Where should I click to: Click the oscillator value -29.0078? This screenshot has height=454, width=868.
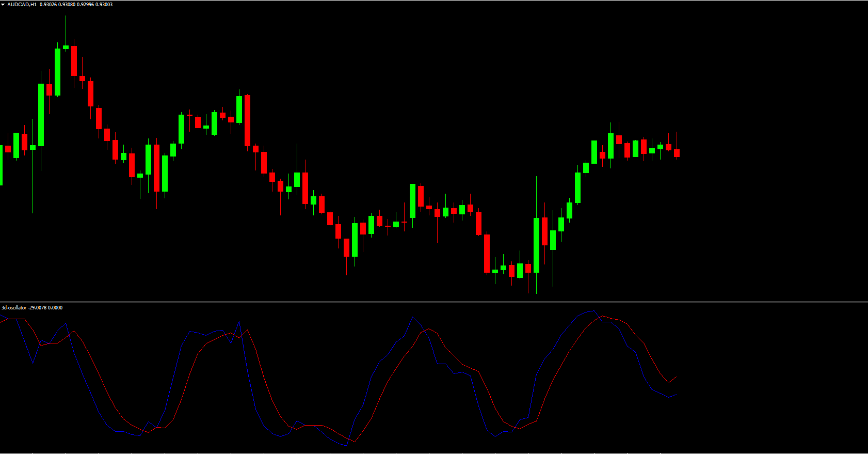(37, 308)
